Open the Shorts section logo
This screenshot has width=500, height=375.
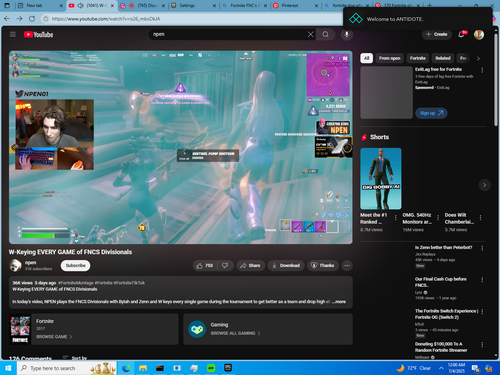pyautogui.click(x=364, y=137)
